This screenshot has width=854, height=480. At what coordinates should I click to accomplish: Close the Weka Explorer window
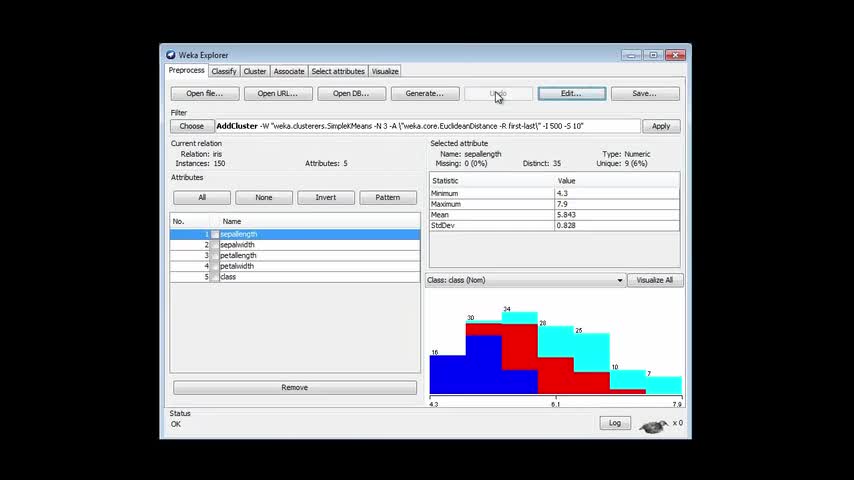click(x=675, y=55)
